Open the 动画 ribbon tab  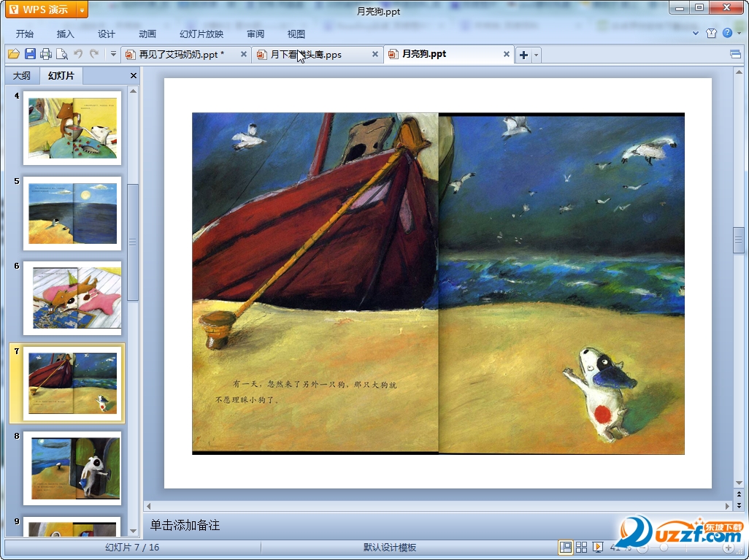147,34
